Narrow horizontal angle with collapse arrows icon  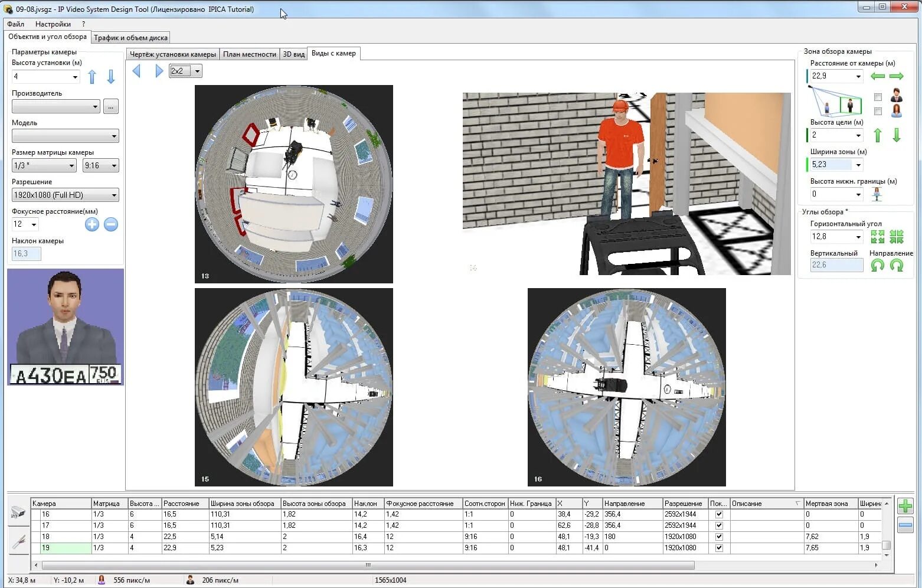pyautogui.click(x=897, y=237)
